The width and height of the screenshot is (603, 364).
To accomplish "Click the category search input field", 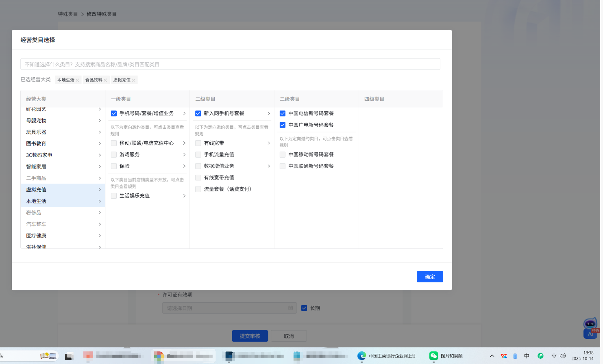I will (230, 64).
